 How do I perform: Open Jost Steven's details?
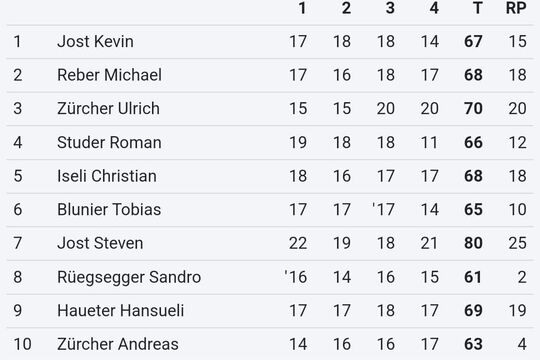(270, 243)
